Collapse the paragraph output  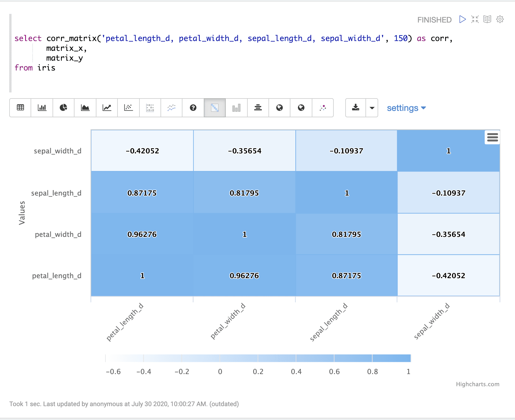(475, 19)
